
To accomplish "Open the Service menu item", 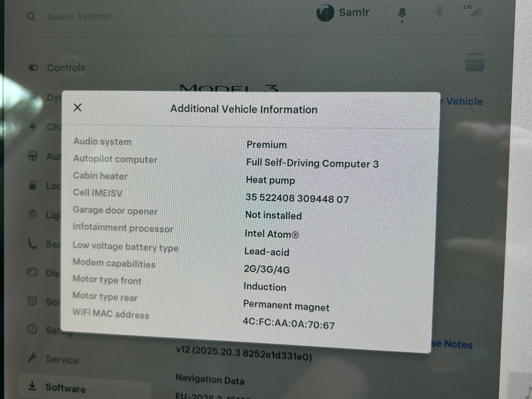I will [x=62, y=359].
